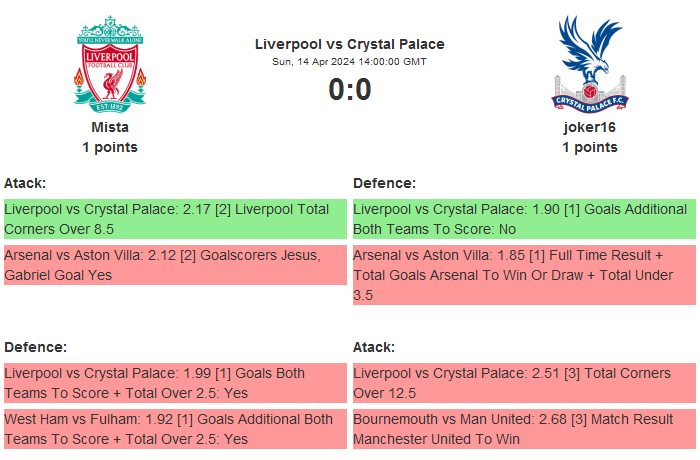The width and height of the screenshot is (700, 460).
Task: Click the 0:0 match score
Action: pyautogui.click(x=349, y=90)
